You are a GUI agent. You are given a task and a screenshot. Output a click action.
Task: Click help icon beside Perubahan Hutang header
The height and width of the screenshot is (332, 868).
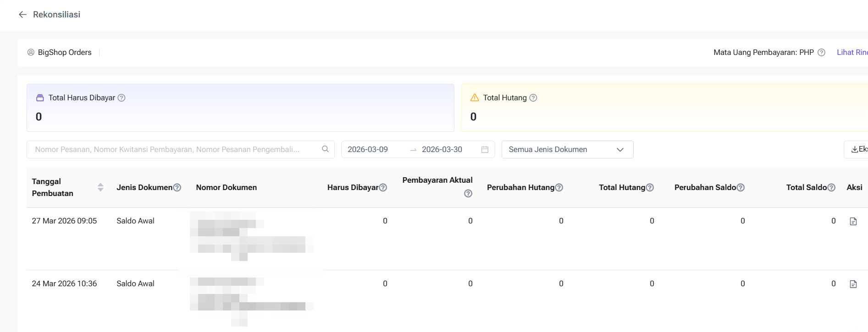559,187
